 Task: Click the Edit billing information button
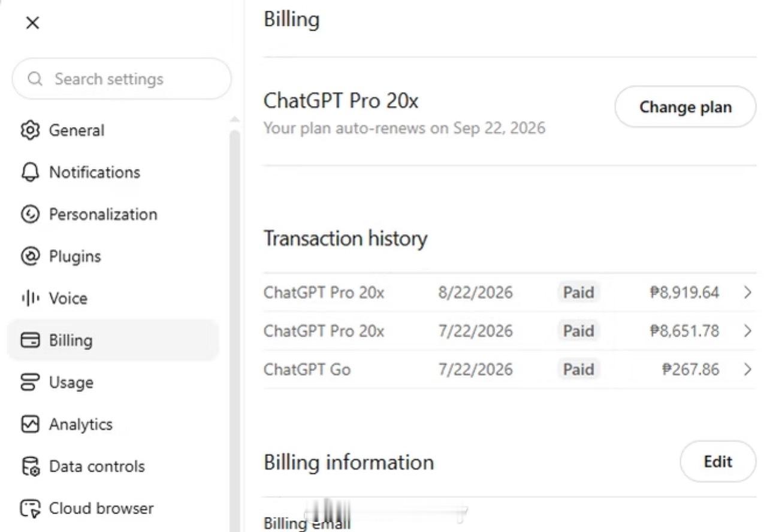[x=718, y=461]
